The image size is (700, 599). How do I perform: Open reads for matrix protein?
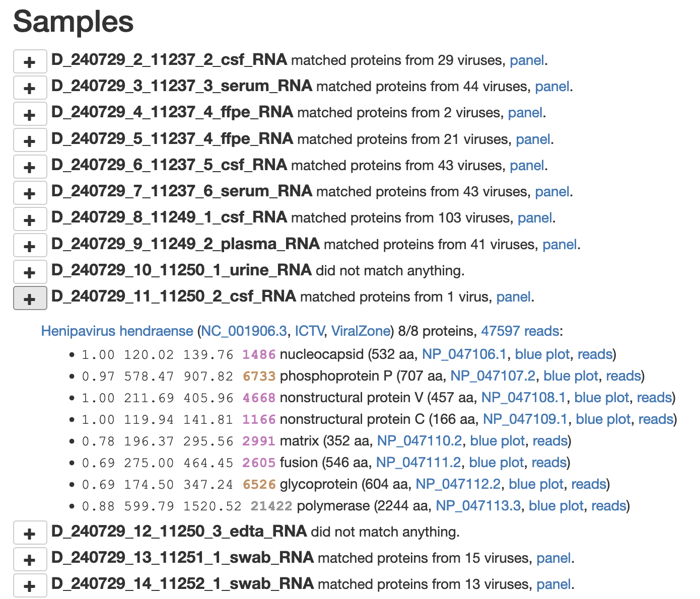point(550,441)
